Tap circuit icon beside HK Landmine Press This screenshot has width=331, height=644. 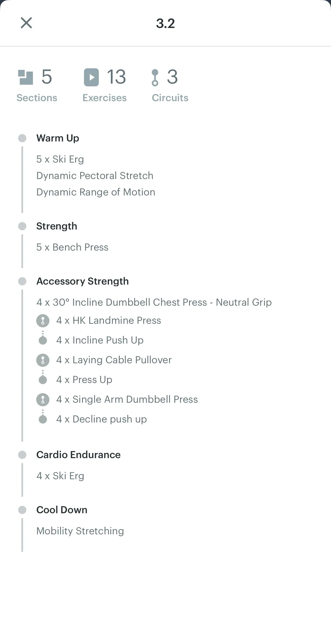(x=43, y=320)
